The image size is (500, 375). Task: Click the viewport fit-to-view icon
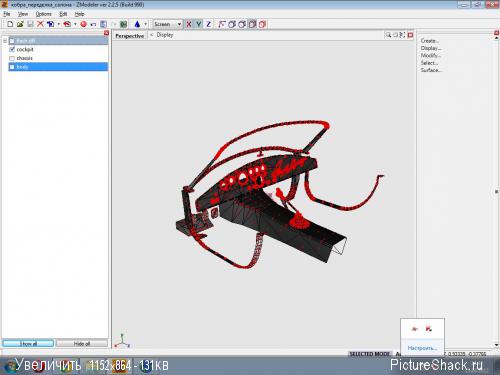(403, 35)
